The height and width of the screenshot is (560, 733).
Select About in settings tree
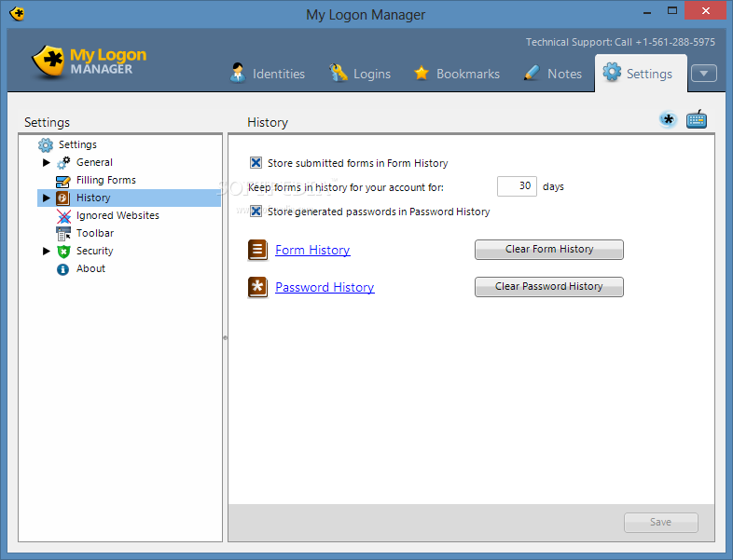(90, 269)
